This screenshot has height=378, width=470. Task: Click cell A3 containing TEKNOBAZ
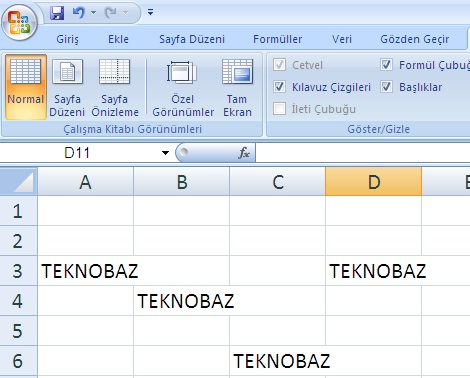click(86, 271)
